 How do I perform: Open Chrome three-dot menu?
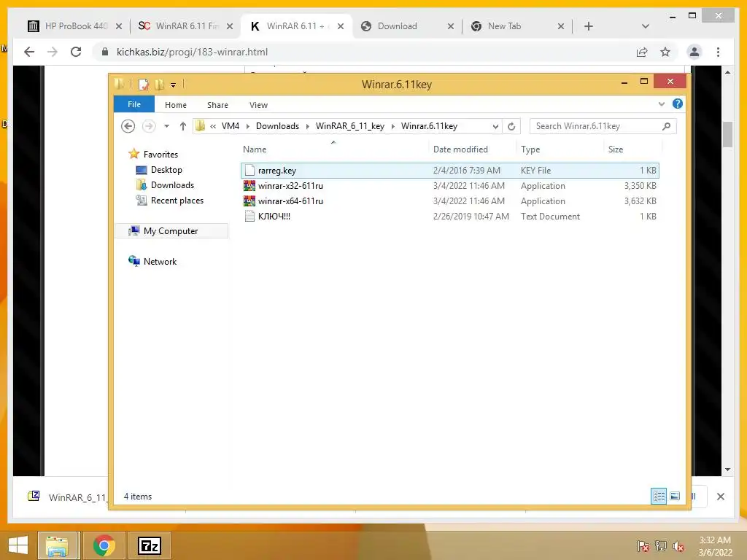point(718,52)
